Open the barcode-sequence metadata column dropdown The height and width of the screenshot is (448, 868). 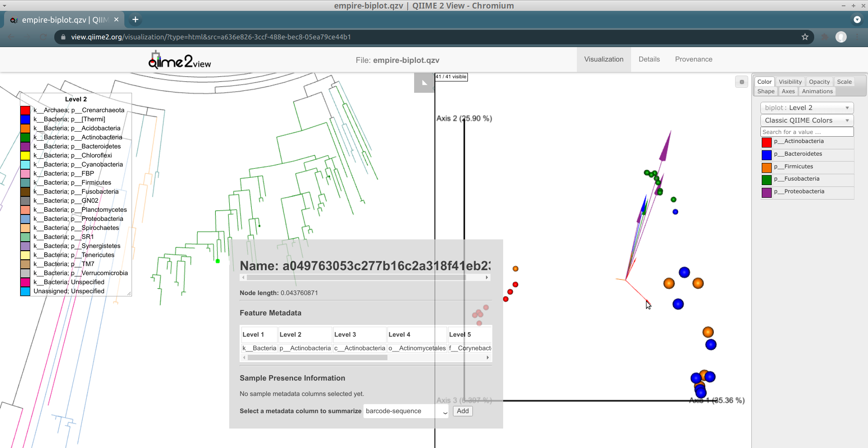point(406,411)
